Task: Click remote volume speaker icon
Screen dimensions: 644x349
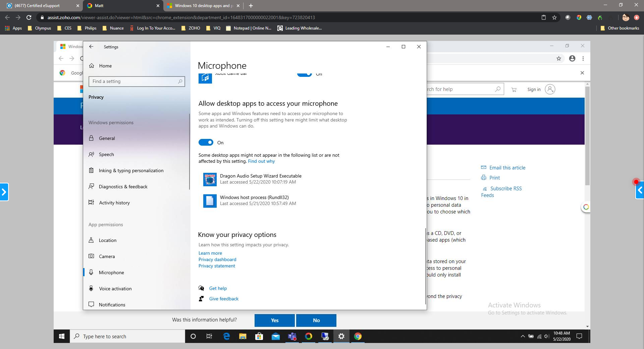Action: (546, 336)
